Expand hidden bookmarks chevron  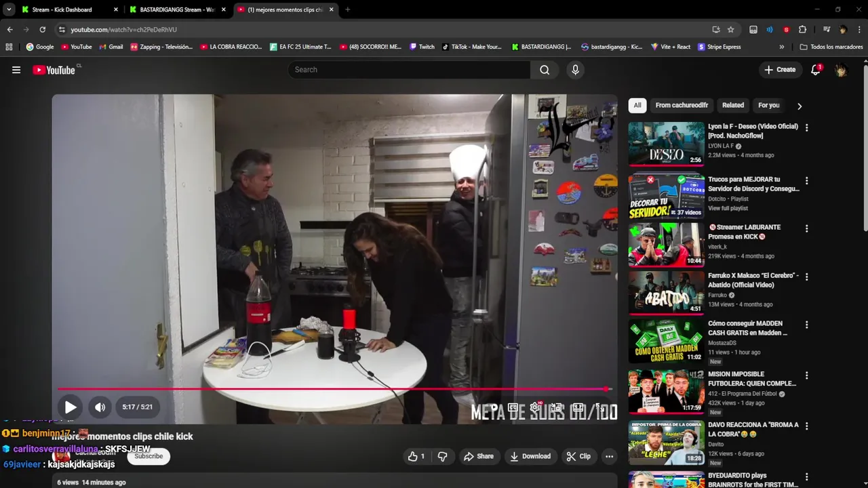pos(781,47)
